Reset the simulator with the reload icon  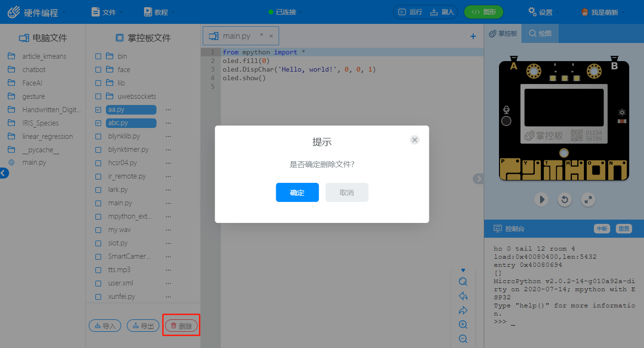click(565, 199)
